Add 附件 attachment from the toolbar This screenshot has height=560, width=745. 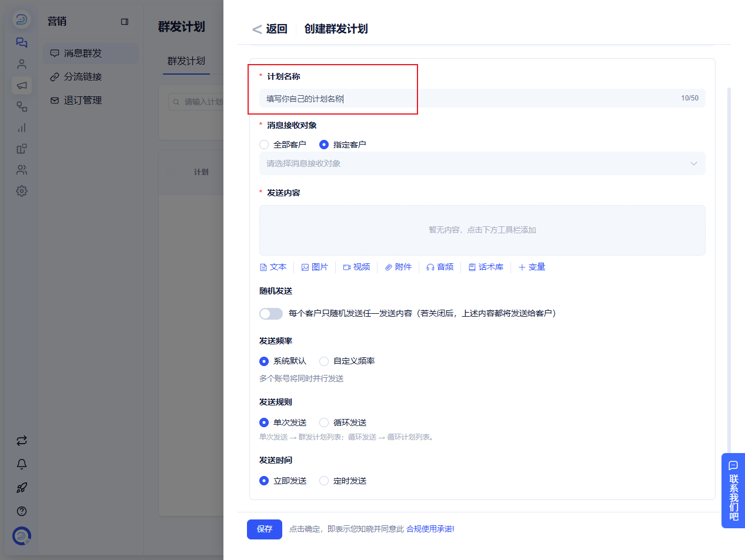point(398,267)
